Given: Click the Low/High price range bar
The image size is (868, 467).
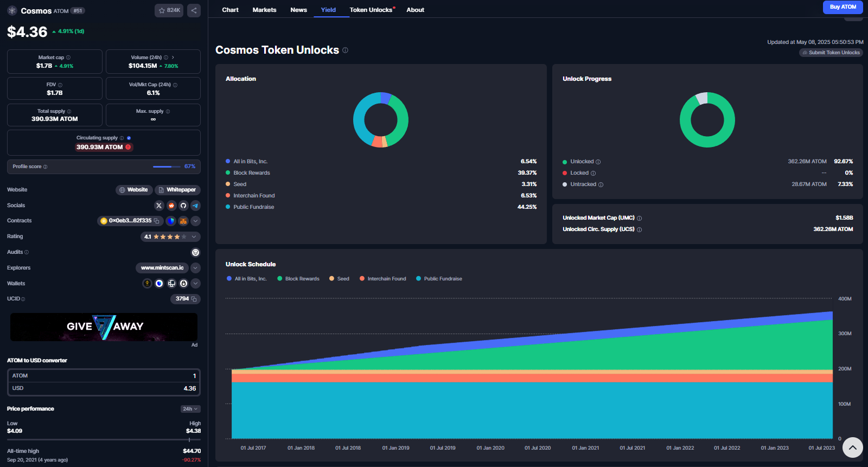Looking at the screenshot, I should pyautogui.click(x=104, y=440).
